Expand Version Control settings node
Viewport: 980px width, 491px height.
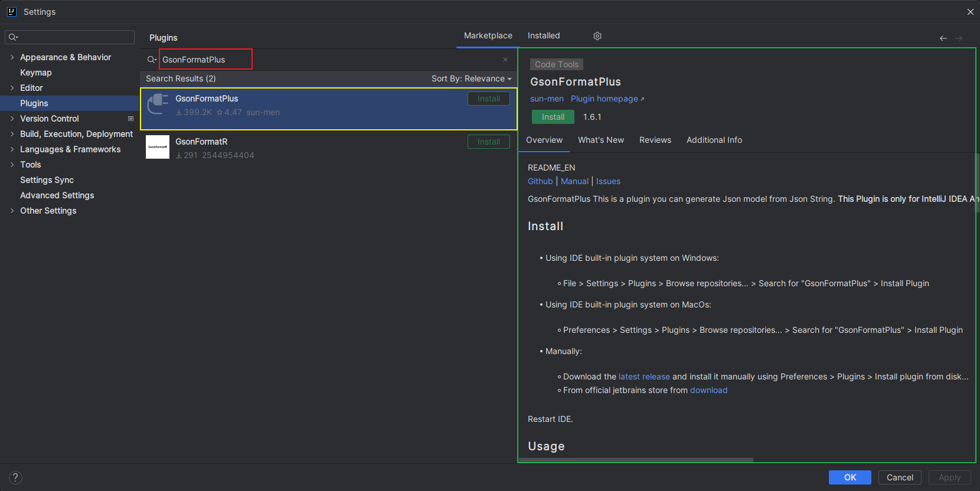click(12, 119)
